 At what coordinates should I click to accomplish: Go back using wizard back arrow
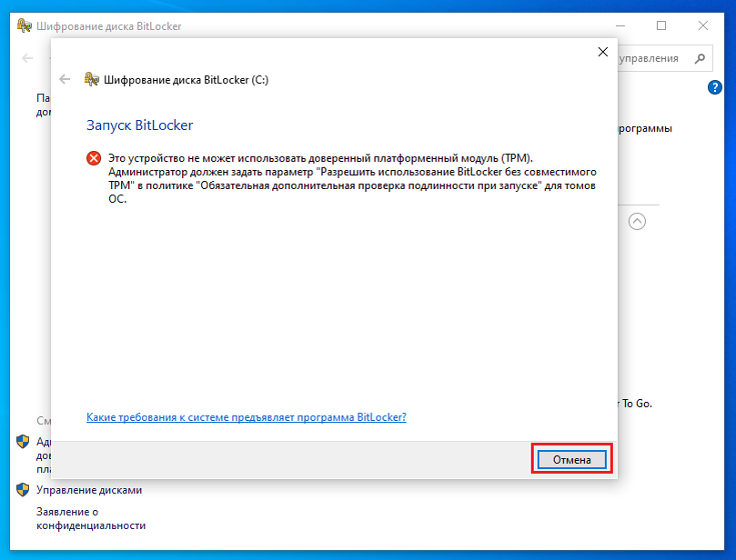pos(65,79)
